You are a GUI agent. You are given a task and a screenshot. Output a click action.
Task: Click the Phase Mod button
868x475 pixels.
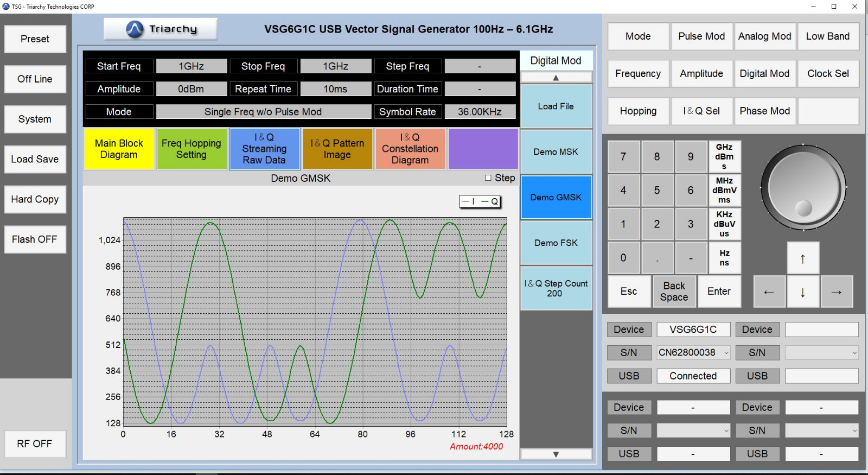tap(765, 111)
